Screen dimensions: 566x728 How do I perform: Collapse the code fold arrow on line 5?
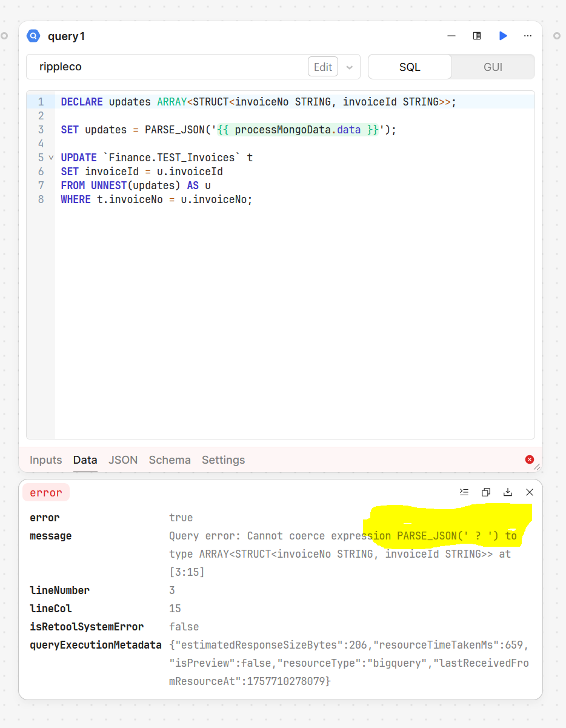[x=52, y=158]
